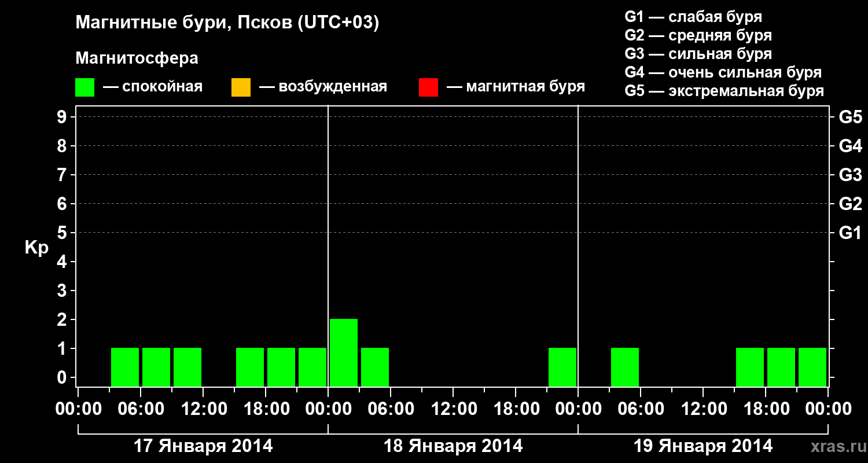Click 'G1 — слабая буря' legend line

(x=693, y=16)
